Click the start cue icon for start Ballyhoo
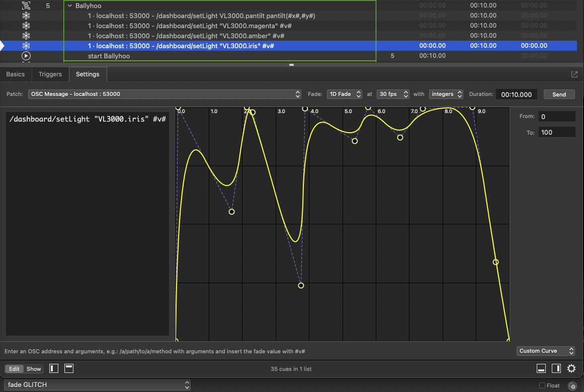 tap(26, 56)
